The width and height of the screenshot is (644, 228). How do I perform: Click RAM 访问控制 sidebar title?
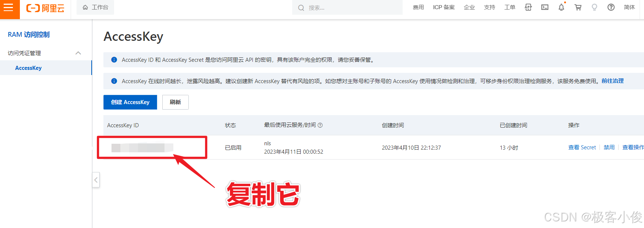coord(29,35)
